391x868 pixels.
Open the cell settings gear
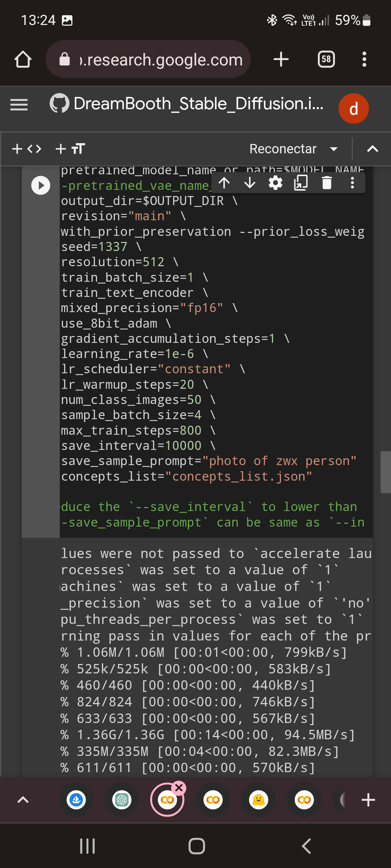coord(275,183)
